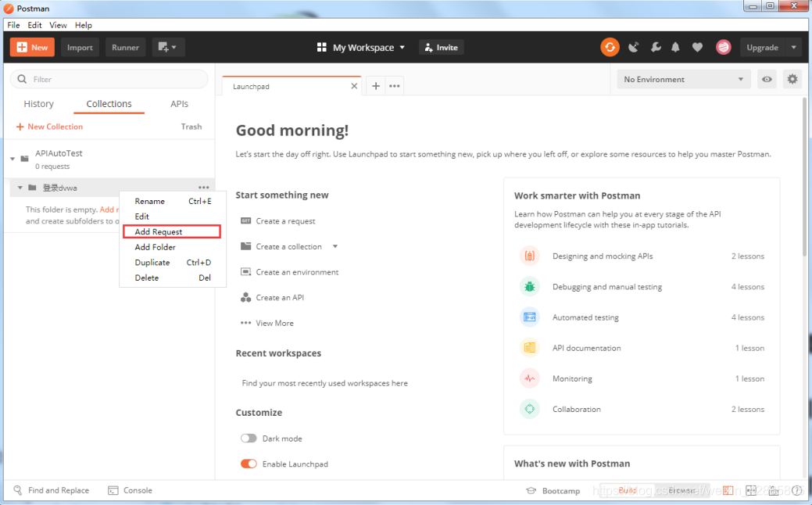
Task: Open the capture requests satellite icon
Action: (633, 47)
